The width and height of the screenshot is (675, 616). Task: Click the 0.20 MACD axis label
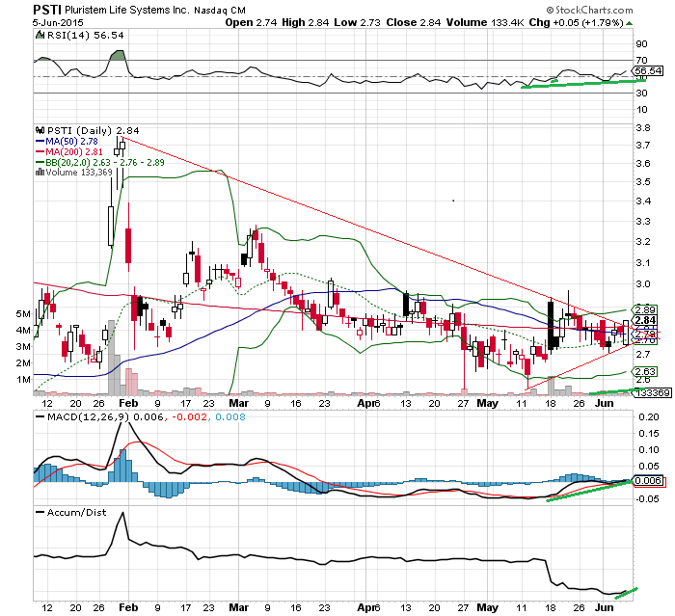point(649,416)
